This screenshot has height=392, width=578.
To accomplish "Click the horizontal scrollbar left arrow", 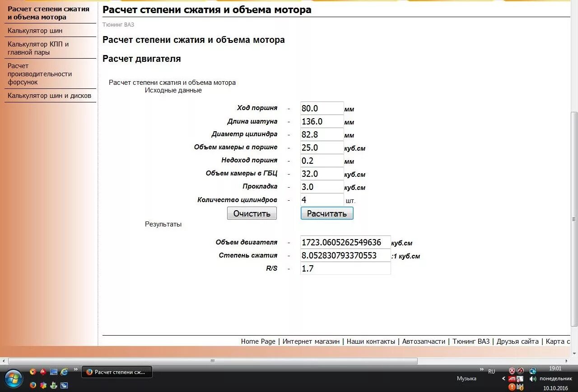I will click(x=4, y=361).
